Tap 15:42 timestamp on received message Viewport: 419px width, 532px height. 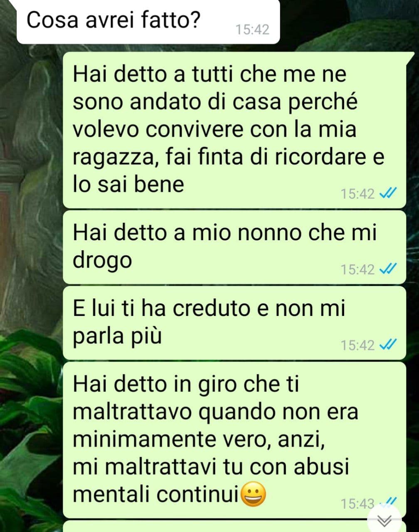pyautogui.click(x=252, y=30)
